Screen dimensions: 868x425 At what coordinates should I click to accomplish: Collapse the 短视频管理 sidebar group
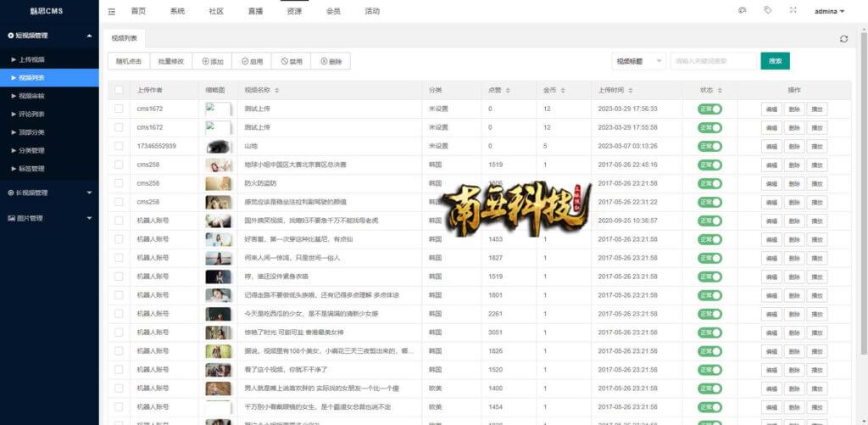pos(49,36)
